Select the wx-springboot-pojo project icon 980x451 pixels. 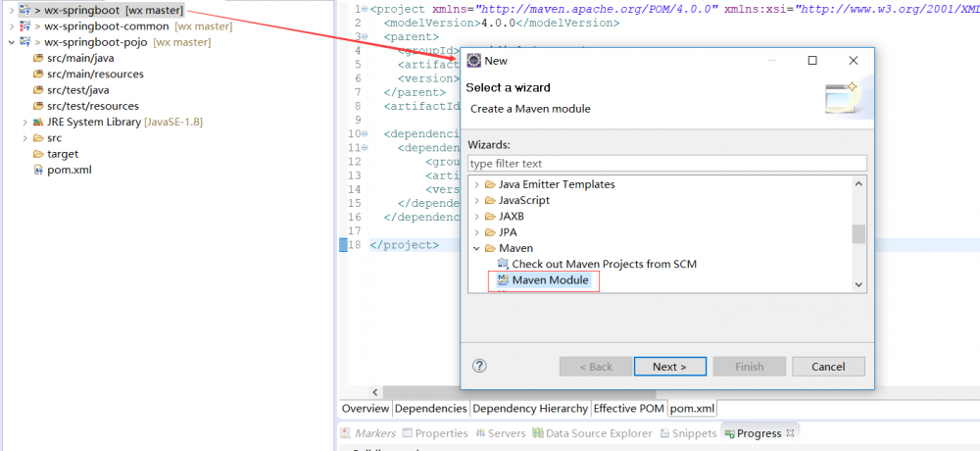[25, 42]
